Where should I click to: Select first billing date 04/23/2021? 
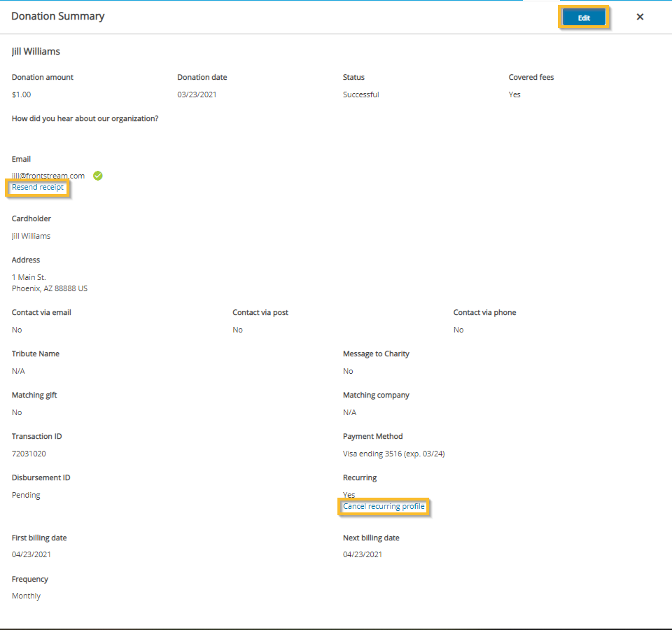click(x=31, y=554)
